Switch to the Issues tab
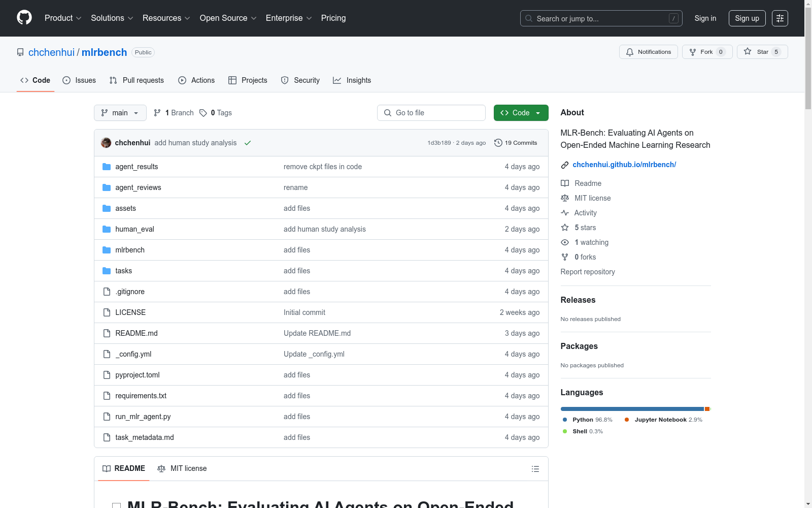The height and width of the screenshot is (508, 812). [x=79, y=80]
